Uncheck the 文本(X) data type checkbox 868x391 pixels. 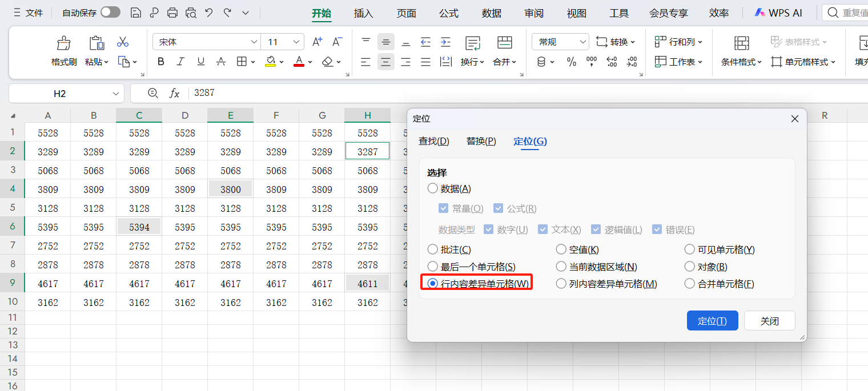(542, 229)
